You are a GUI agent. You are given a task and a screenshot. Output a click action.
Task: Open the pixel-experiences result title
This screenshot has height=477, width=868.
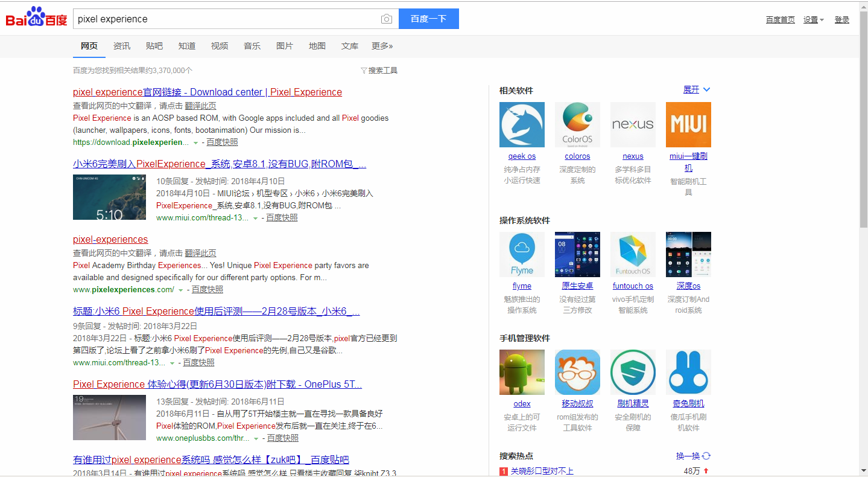110,239
